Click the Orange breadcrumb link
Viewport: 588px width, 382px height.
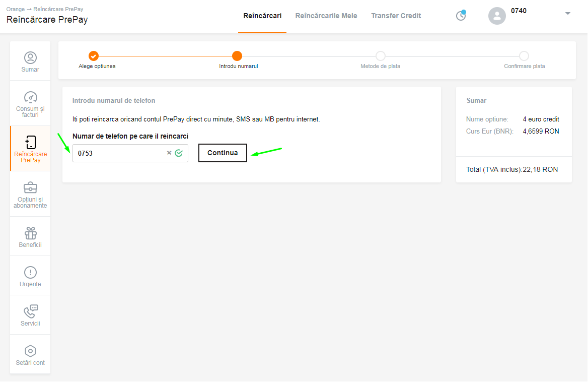pyautogui.click(x=16, y=9)
